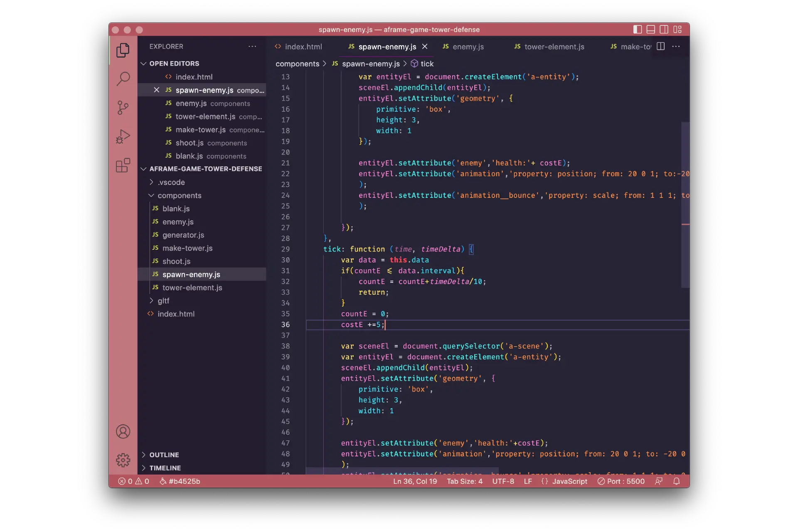The width and height of the screenshot is (798, 532).
Task: Split the editor using the split icon
Action: (660, 47)
